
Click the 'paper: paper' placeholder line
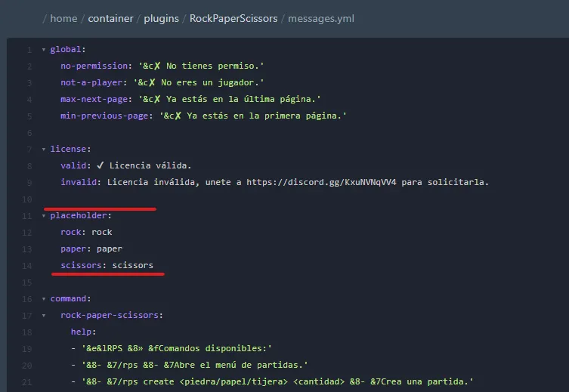coord(91,248)
